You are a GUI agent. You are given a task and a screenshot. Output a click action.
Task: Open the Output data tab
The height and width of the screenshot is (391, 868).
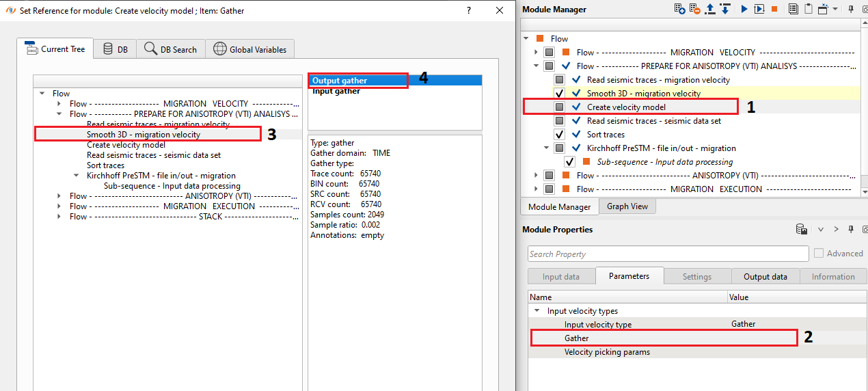point(765,277)
